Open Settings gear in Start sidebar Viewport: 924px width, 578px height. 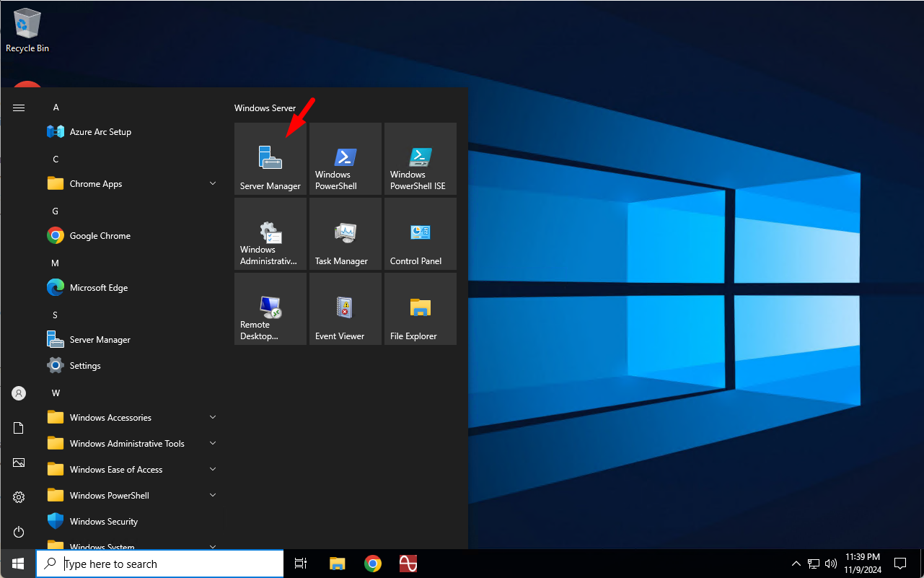click(x=19, y=497)
